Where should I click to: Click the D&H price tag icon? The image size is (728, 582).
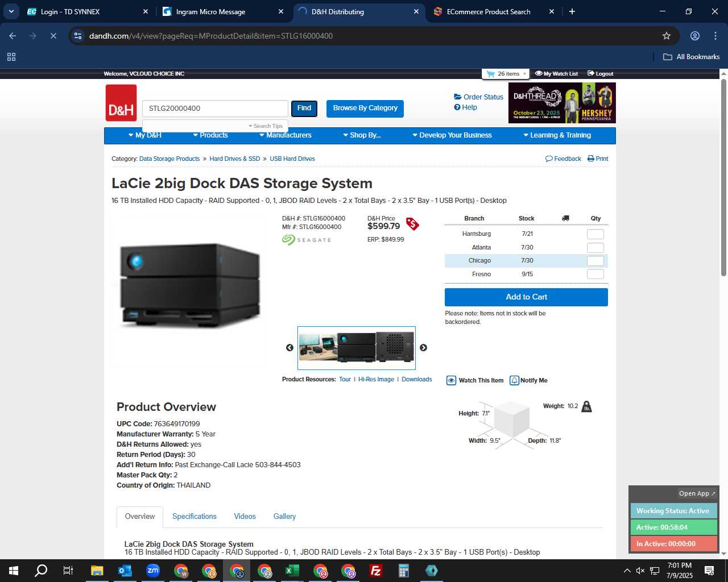point(412,224)
